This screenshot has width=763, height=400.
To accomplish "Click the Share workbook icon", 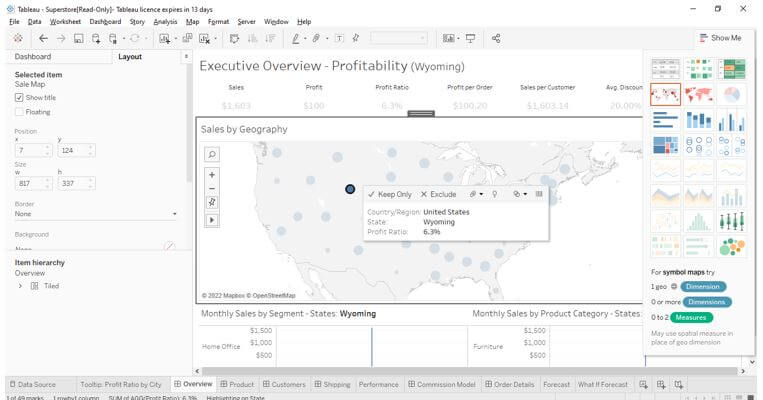I will [496, 38].
